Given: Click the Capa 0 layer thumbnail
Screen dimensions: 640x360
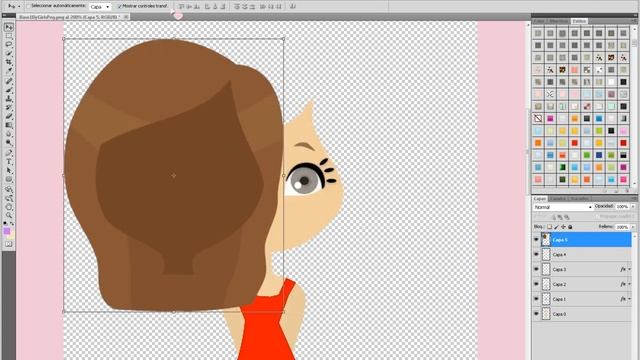Looking at the screenshot, I should tap(546, 314).
